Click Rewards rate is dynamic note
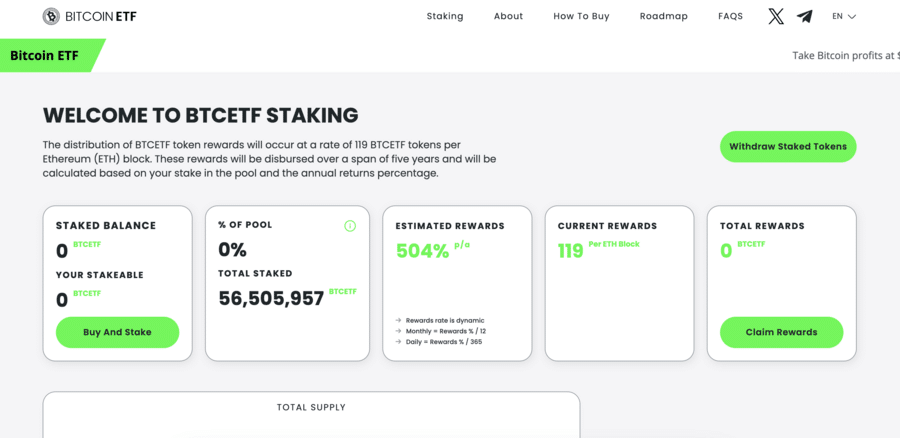The image size is (900, 438). (x=445, y=320)
